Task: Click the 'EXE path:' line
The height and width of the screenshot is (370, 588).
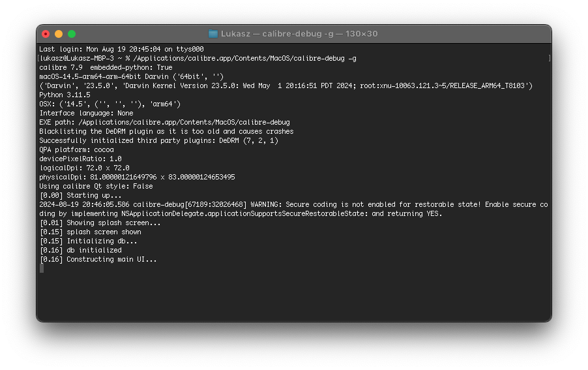Action: [165, 122]
